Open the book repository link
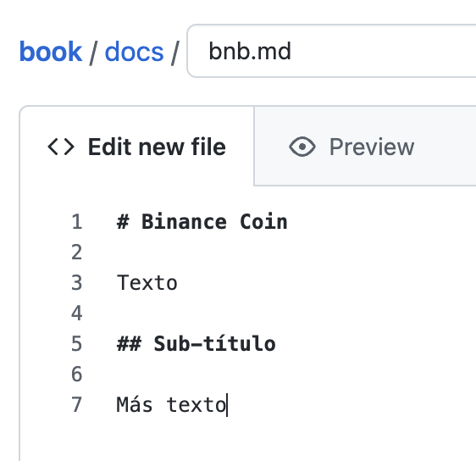The height and width of the screenshot is (461, 476). [50, 52]
